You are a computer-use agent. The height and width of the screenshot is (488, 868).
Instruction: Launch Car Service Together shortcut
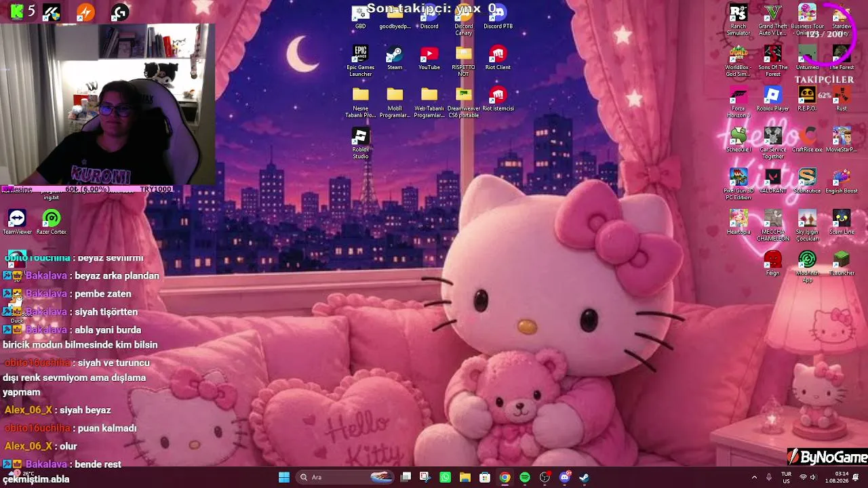pos(772,144)
